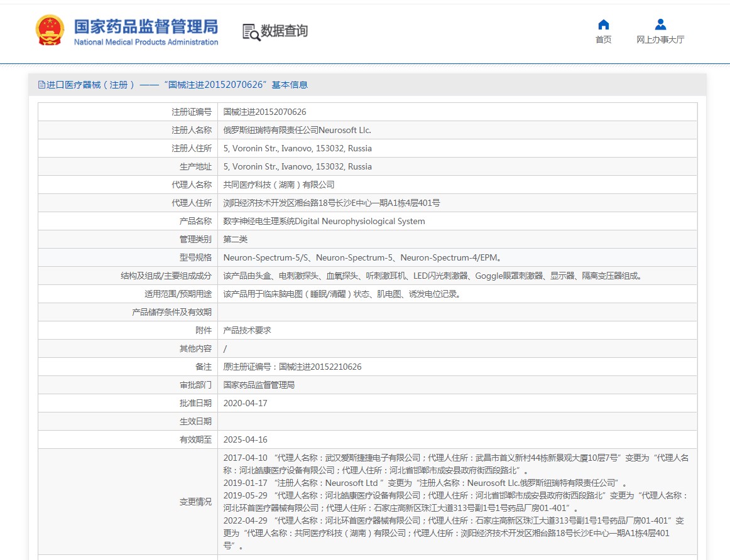The image size is (730, 560).
Task: Click the 有效期至 row label
Action: [x=195, y=439]
